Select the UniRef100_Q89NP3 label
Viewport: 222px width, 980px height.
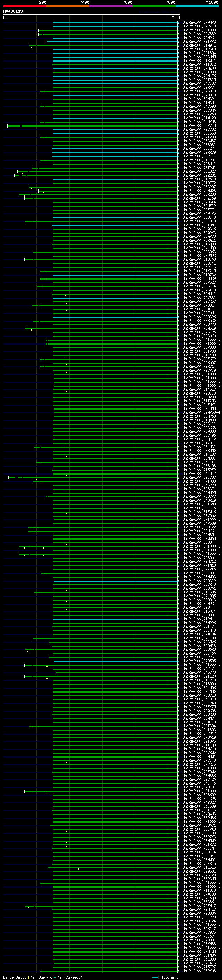pos(199,256)
